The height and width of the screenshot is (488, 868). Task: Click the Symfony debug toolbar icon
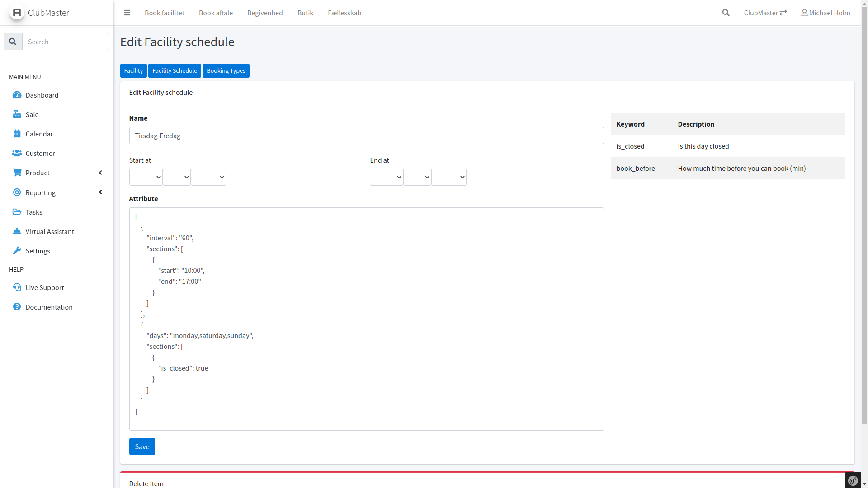click(853, 480)
